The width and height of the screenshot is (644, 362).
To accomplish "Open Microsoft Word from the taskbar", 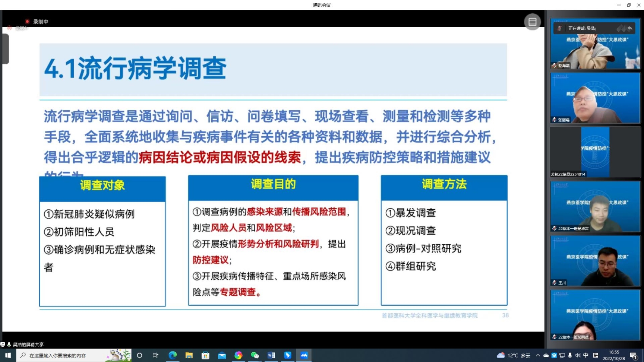I will (271, 355).
